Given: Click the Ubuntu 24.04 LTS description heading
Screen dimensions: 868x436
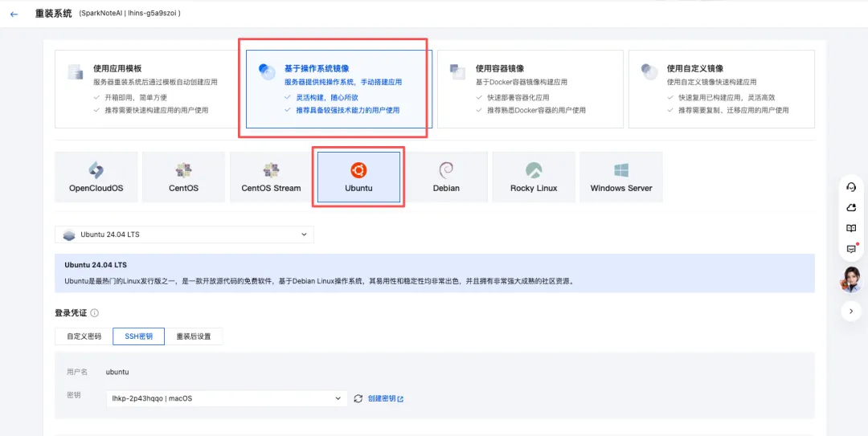Looking at the screenshot, I should click(x=96, y=265).
